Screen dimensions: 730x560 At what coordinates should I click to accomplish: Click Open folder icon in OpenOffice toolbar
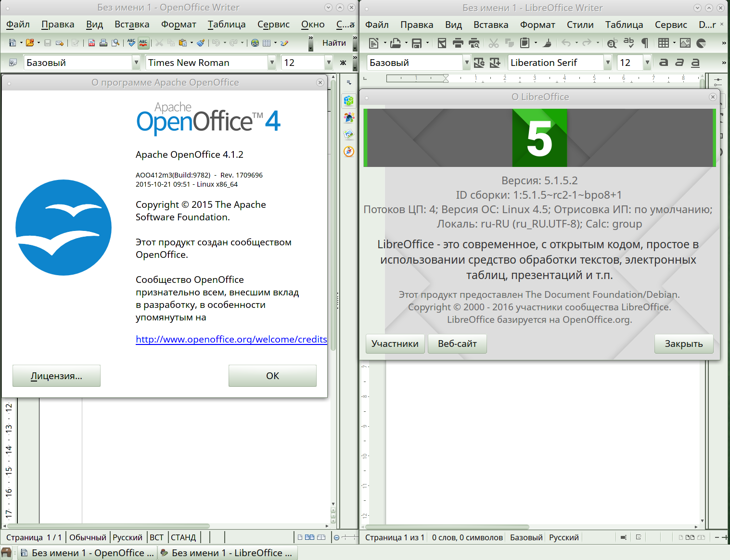pos(30,43)
